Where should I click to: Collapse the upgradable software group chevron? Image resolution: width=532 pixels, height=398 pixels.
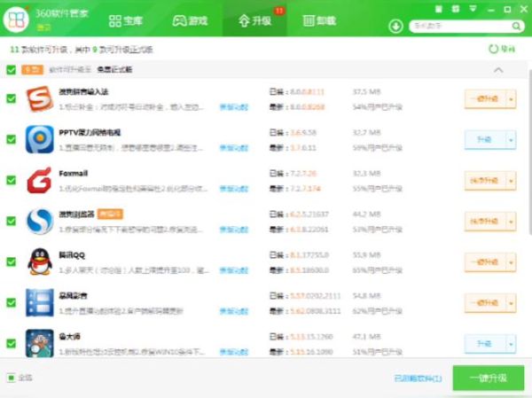coord(498,70)
